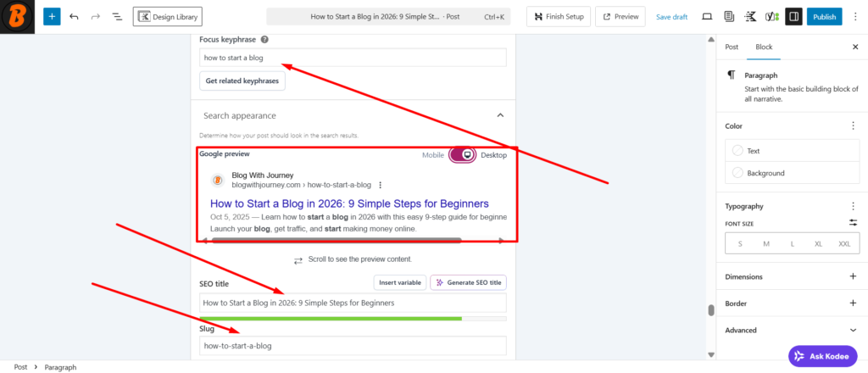Click Focus keyphrase help icon

point(264,40)
